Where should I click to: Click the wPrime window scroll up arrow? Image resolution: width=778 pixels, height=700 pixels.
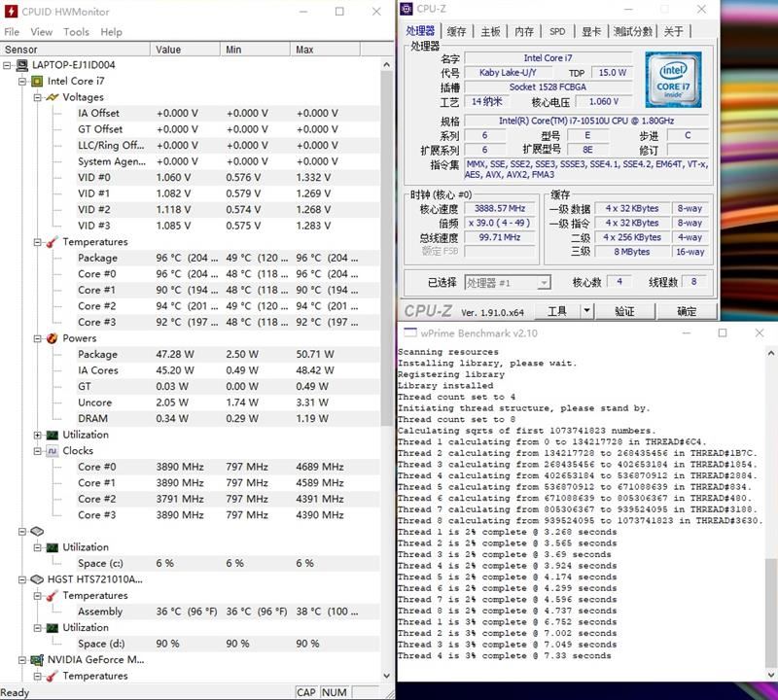pos(771,353)
